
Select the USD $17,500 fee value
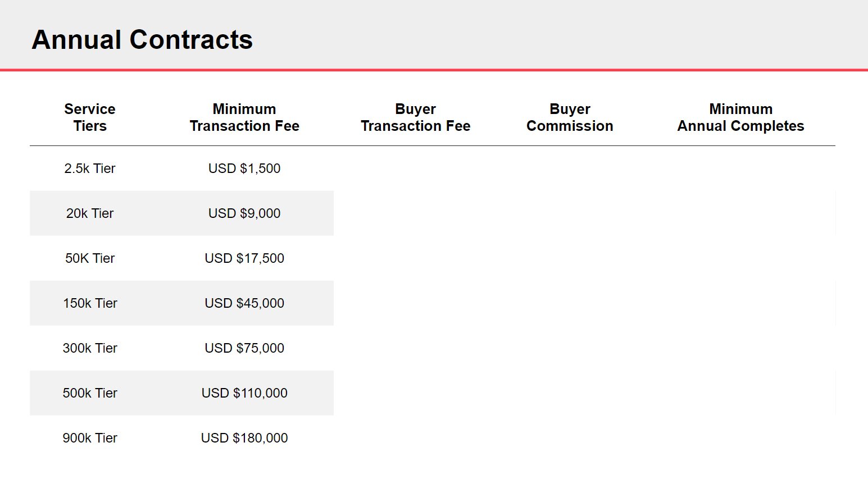[x=244, y=258]
